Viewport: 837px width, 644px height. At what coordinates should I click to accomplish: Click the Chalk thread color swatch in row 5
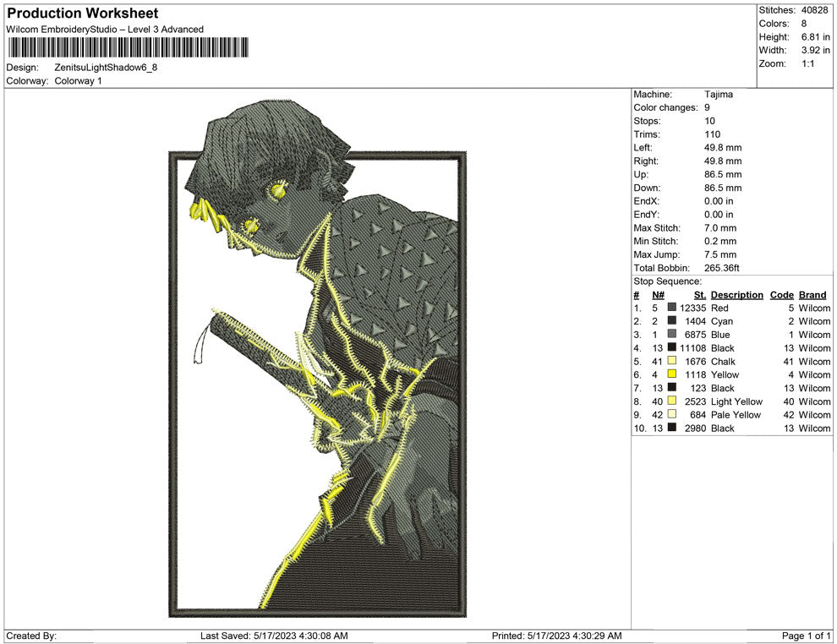pos(672,361)
